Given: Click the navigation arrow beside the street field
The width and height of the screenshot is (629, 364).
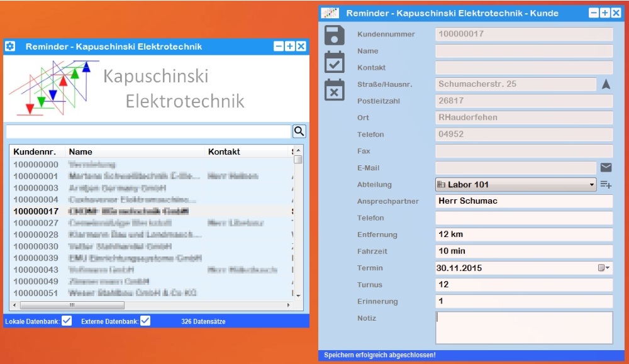Looking at the screenshot, I should (606, 84).
